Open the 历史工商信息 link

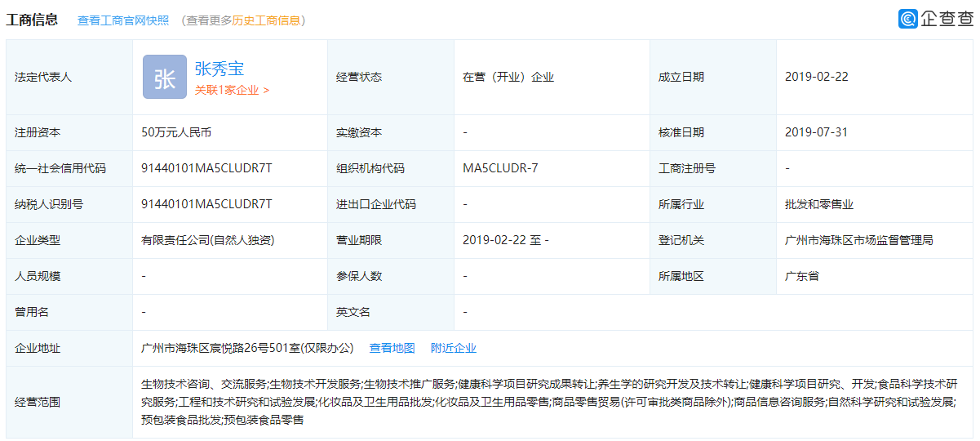[266, 20]
